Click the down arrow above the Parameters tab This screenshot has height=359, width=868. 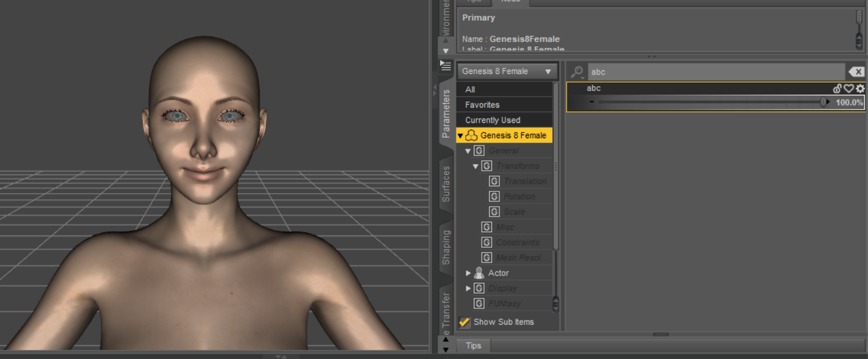pyautogui.click(x=446, y=51)
